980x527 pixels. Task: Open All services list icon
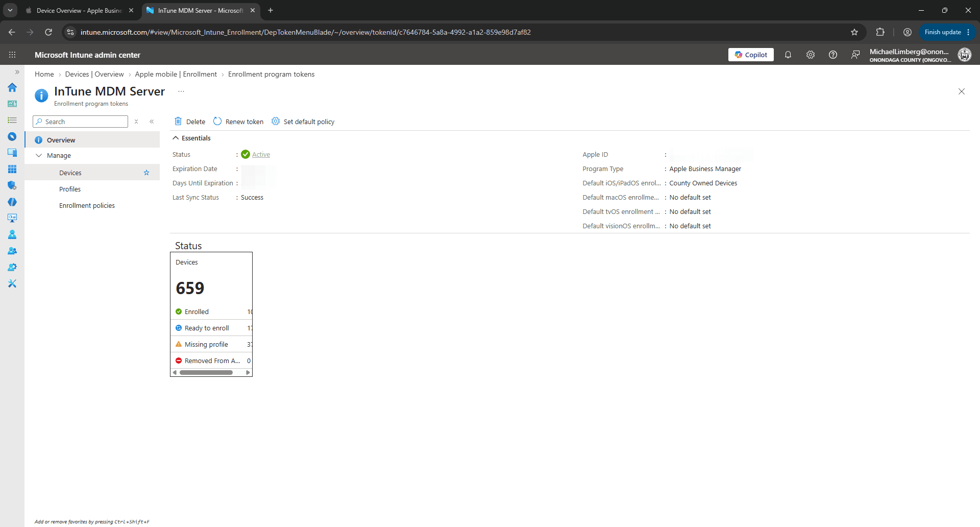tap(12, 120)
